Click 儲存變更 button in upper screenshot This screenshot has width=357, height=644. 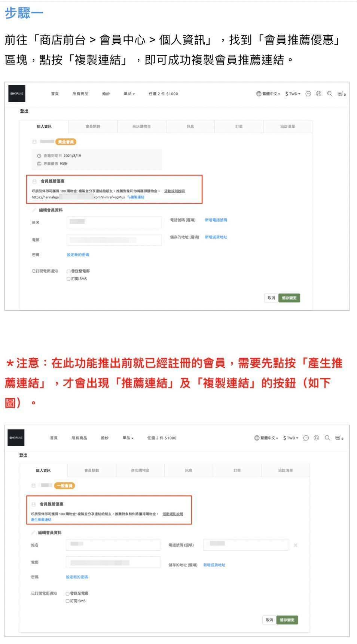click(x=289, y=298)
